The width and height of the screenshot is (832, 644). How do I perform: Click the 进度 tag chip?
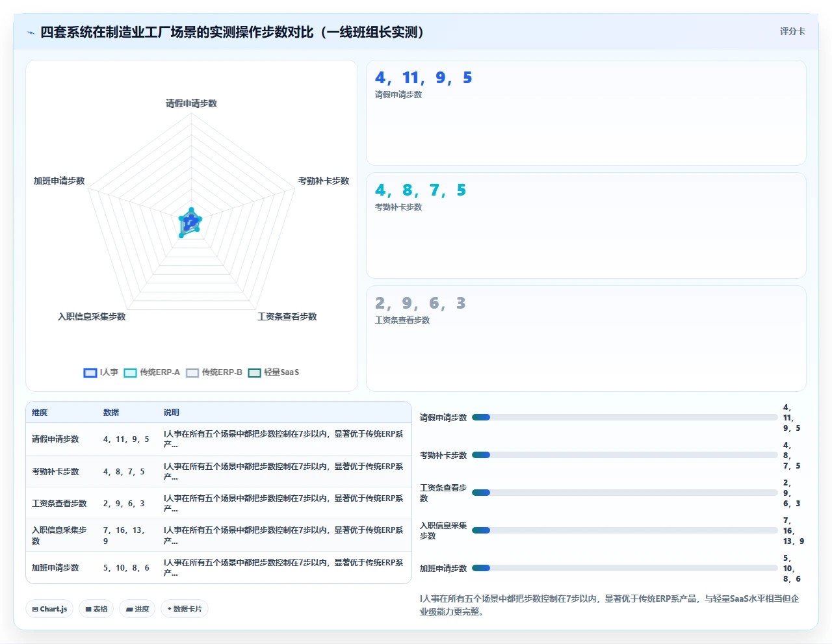pyautogui.click(x=137, y=609)
